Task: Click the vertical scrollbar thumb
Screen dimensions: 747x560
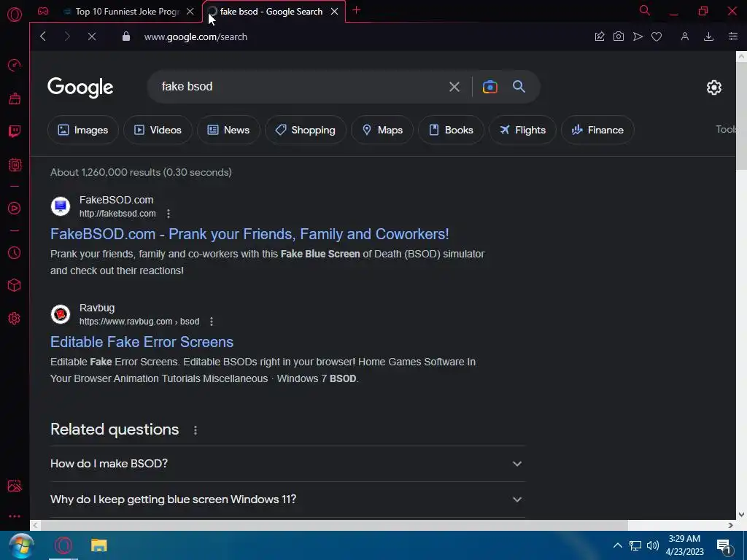Action: pyautogui.click(x=741, y=114)
